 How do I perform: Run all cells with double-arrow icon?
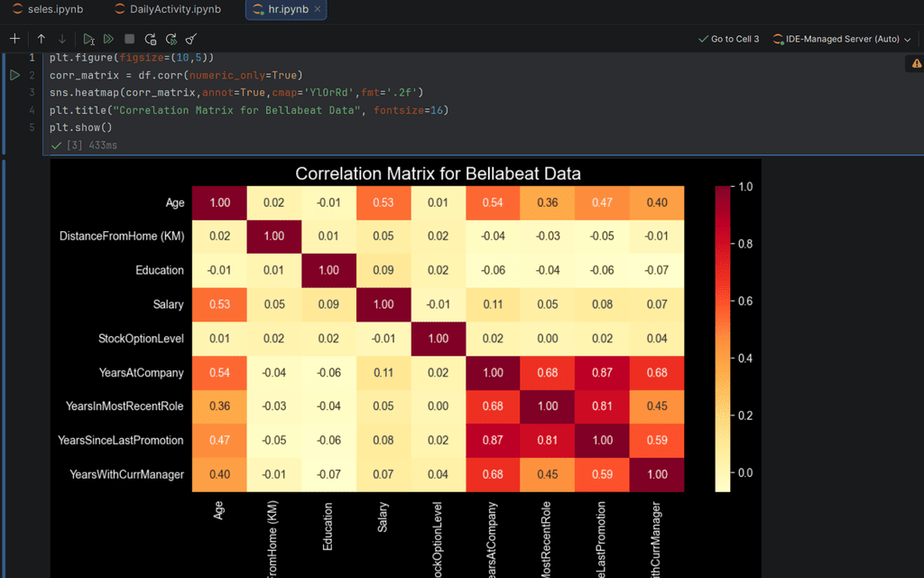108,39
